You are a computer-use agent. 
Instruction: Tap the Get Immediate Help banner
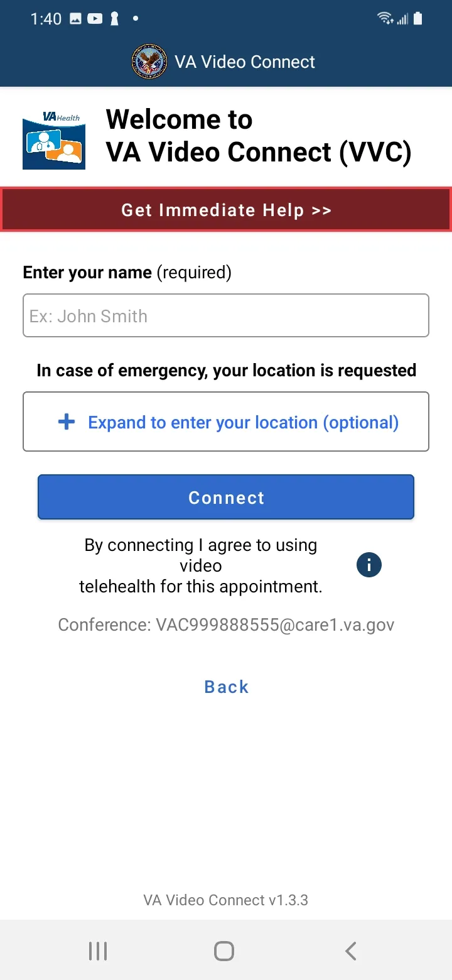pyautogui.click(x=226, y=210)
